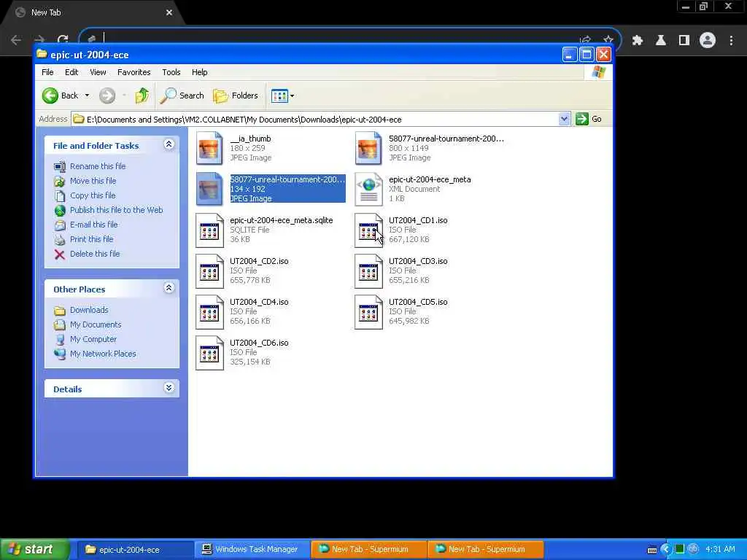Open the Search pane
The width and height of the screenshot is (747, 560).
pyautogui.click(x=182, y=96)
